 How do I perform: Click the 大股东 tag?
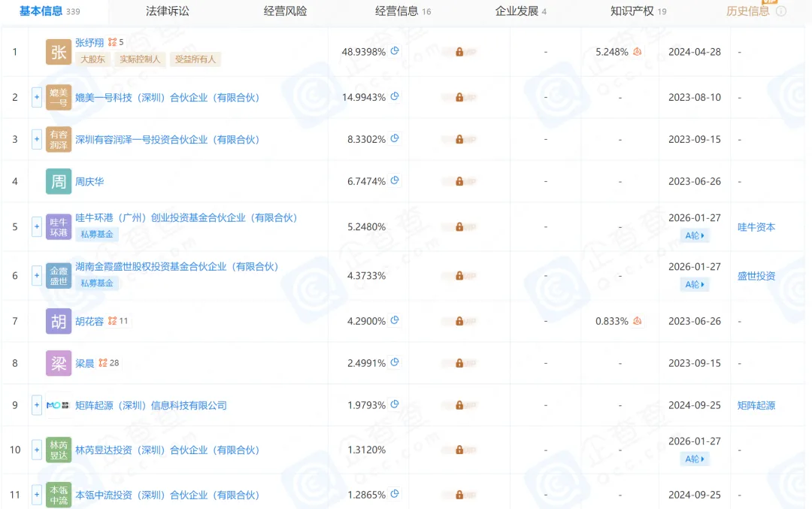pyautogui.click(x=92, y=59)
